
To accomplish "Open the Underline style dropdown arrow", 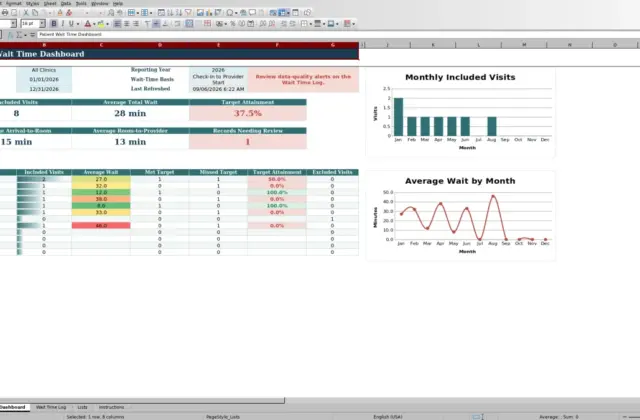I will click(78, 24).
